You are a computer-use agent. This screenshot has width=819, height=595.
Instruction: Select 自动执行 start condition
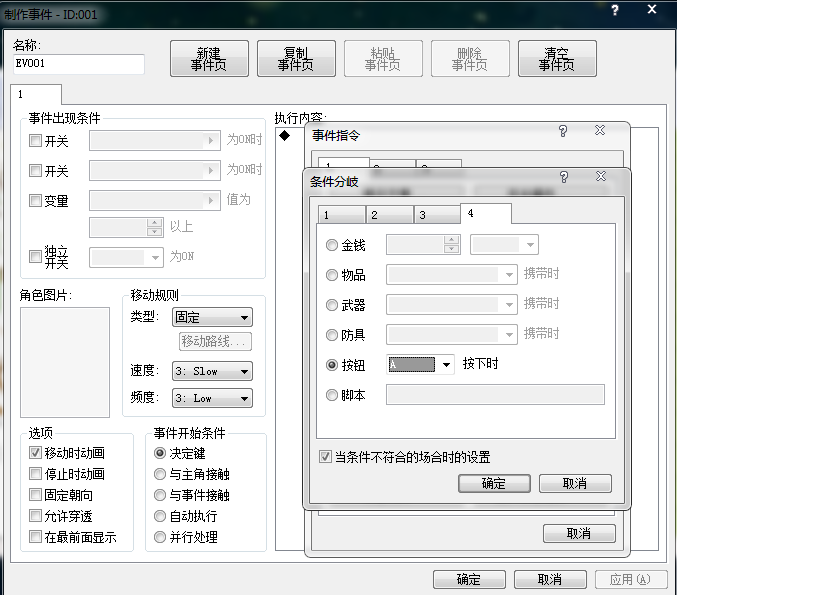pyautogui.click(x=160, y=516)
